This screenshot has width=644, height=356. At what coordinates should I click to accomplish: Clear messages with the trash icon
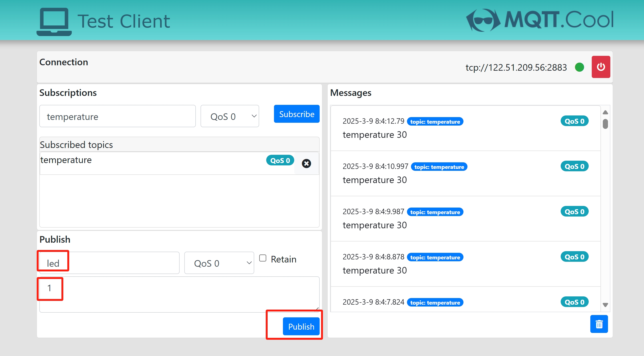coord(599,324)
